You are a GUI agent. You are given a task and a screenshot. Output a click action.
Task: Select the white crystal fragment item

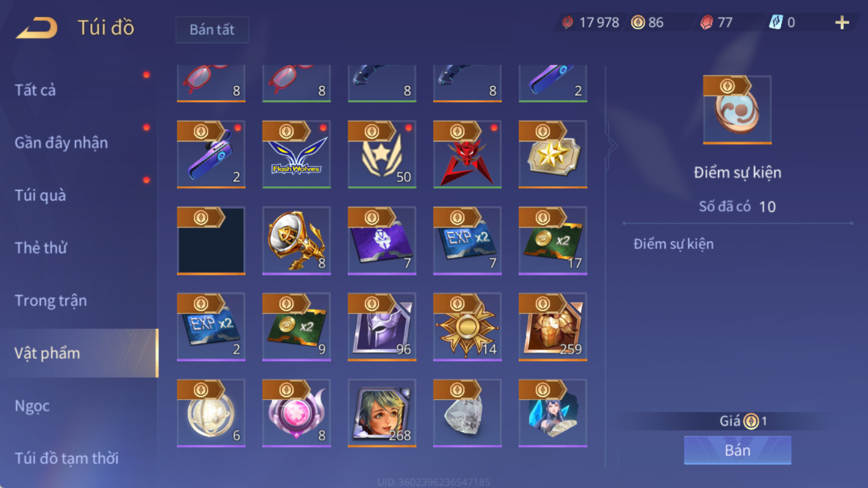467,413
